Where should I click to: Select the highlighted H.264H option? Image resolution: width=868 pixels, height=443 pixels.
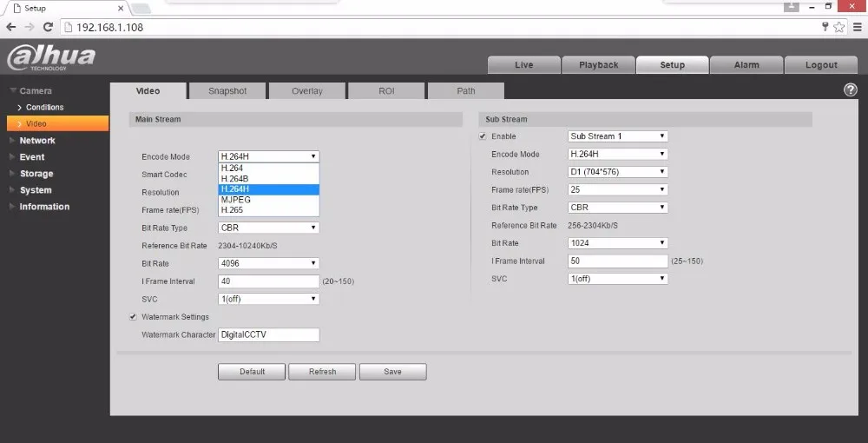(x=269, y=188)
